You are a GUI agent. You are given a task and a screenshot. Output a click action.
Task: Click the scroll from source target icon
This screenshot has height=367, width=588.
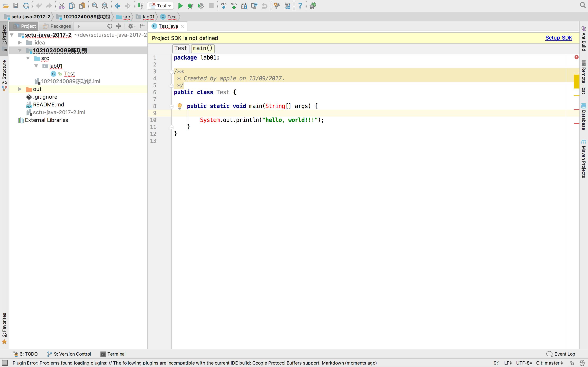click(110, 26)
